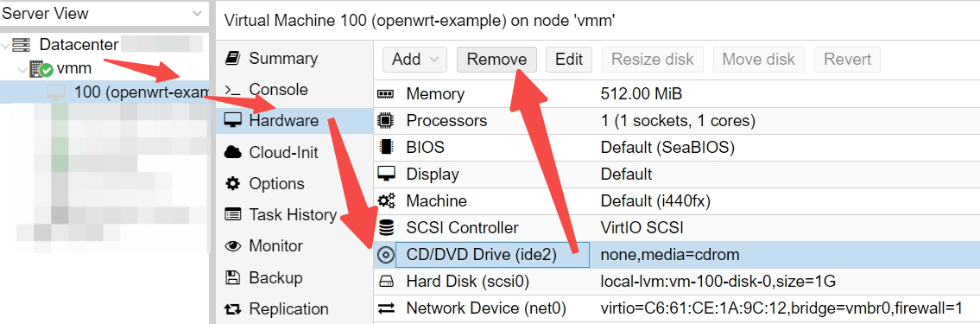Collapse the vmm node expander
Screen dimensions: 980x324
coord(22,69)
